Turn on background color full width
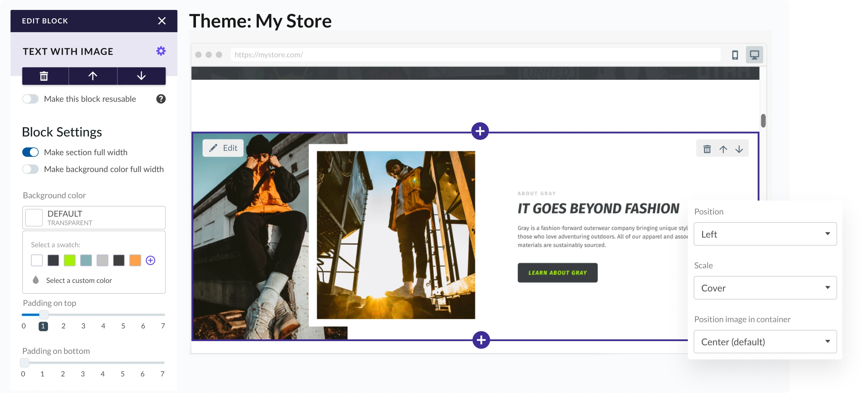This screenshot has width=868, height=396. pyautogui.click(x=30, y=169)
